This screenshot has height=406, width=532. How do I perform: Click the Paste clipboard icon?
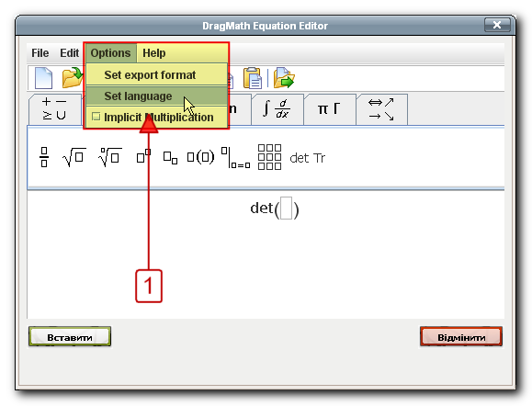coord(252,78)
